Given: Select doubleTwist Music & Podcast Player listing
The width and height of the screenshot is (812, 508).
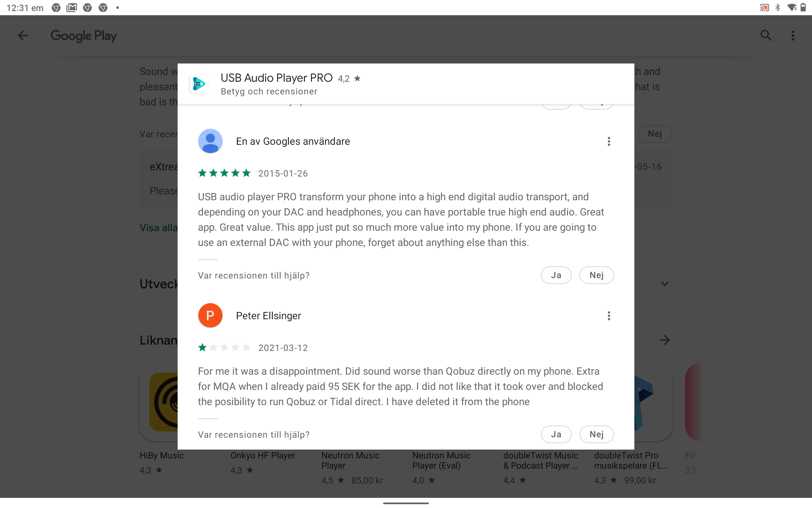Looking at the screenshot, I should (540, 467).
